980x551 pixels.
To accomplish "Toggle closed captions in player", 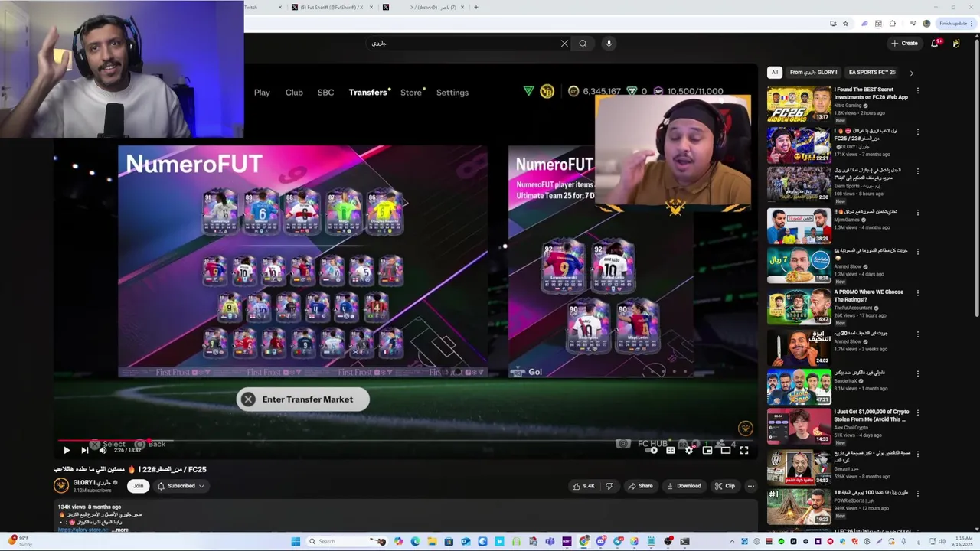I will click(671, 450).
